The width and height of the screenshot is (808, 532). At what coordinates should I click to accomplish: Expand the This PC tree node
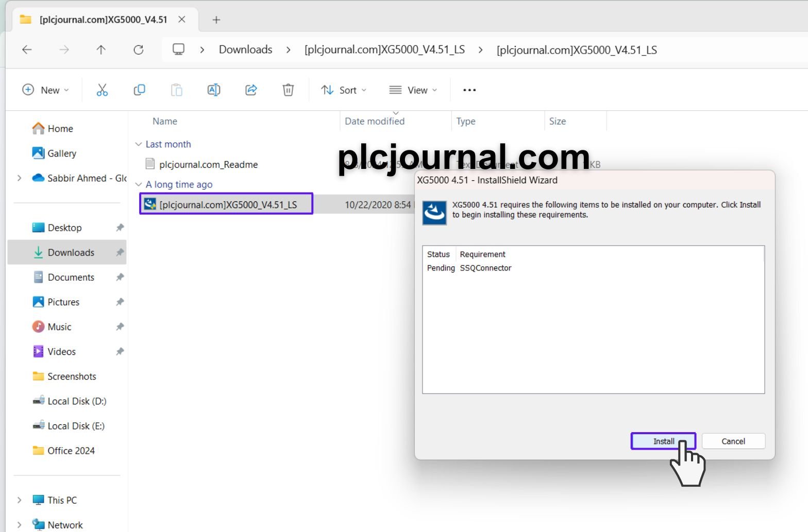[19, 500]
